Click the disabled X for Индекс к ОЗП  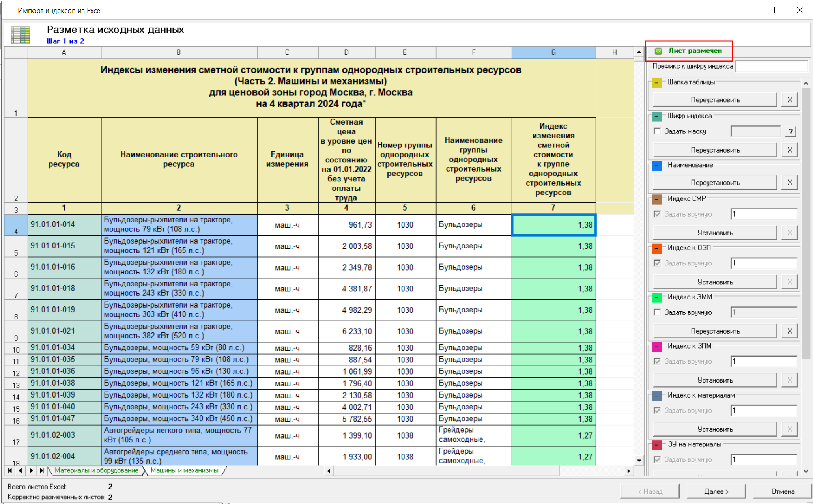click(790, 282)
